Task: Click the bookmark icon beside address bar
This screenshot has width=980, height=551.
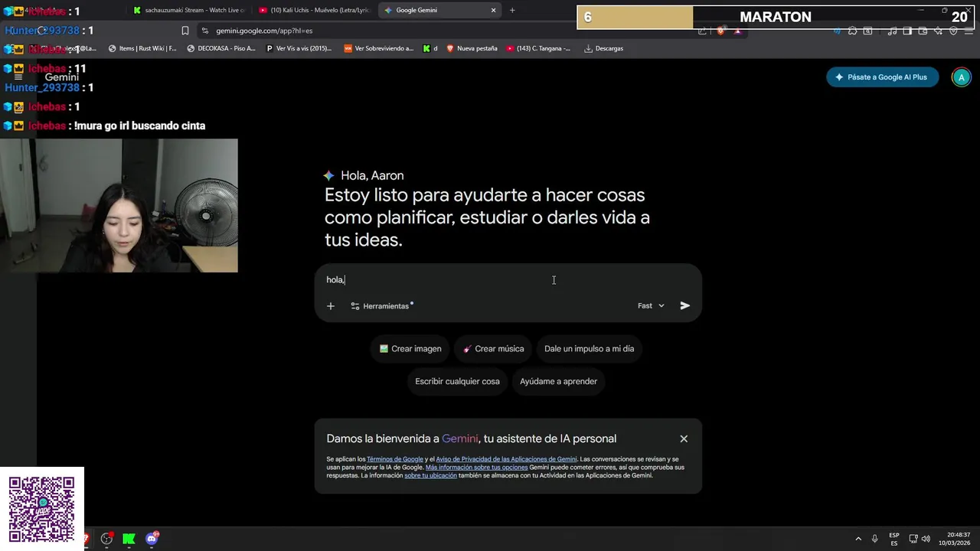Action: 185,31
